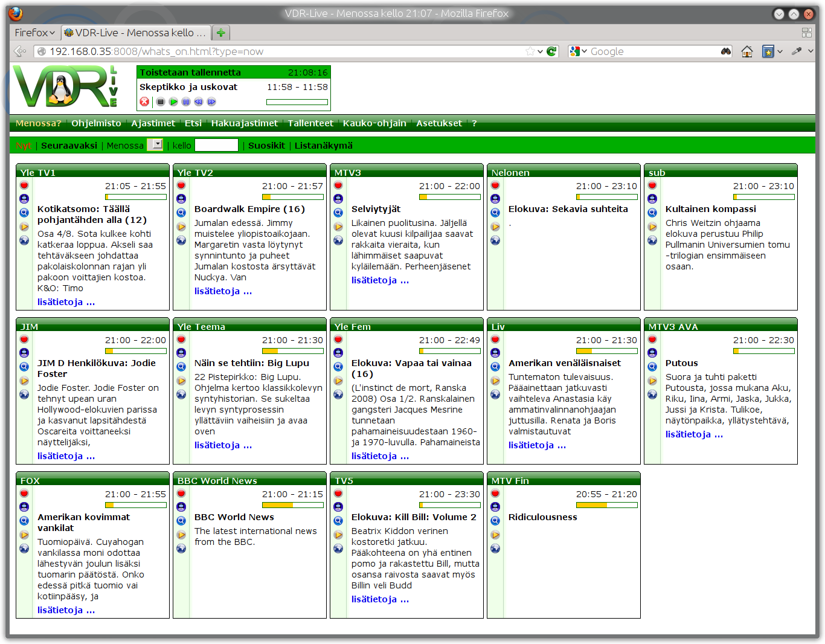Viewport: 825px width, 644px height.
Task: Search repeats of Ridiculousness on MTV Fin
Action: point(495,521)
